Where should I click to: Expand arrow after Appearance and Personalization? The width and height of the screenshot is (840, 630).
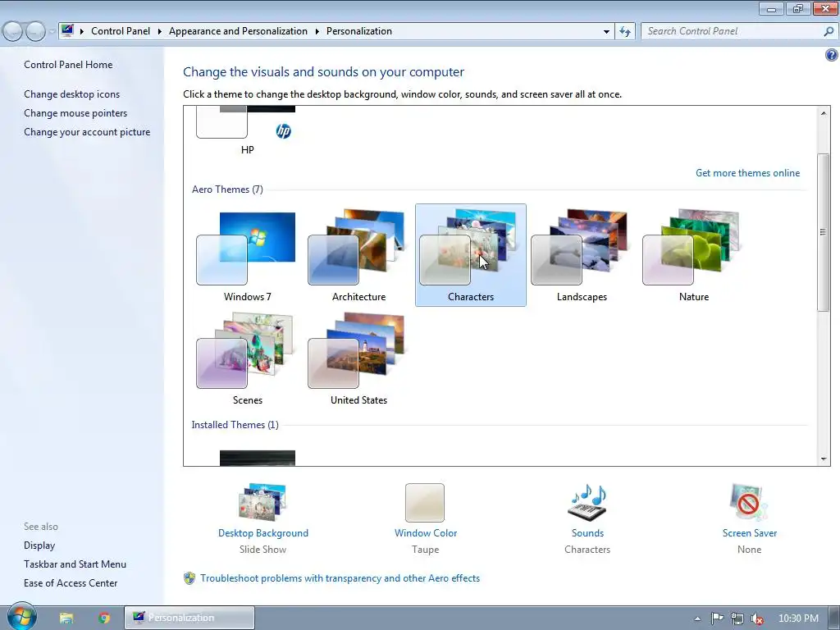[317, 31]
